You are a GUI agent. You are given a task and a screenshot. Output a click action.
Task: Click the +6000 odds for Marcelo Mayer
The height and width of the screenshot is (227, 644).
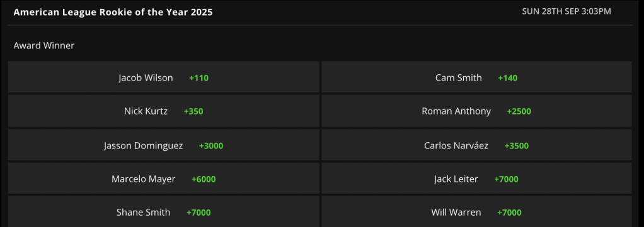tap(204, 179)
